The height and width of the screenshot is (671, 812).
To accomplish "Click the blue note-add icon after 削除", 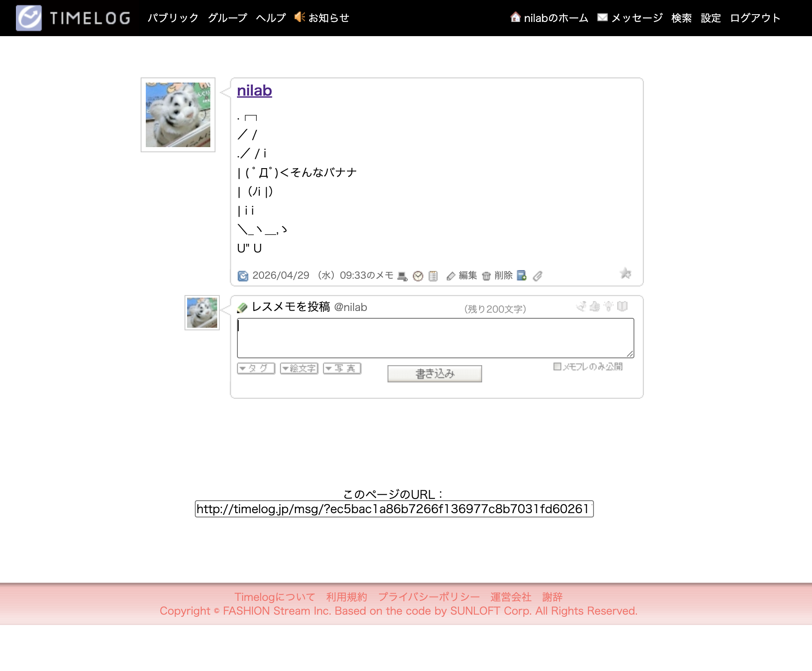I will pyautogui.click(x=522, y=276).
